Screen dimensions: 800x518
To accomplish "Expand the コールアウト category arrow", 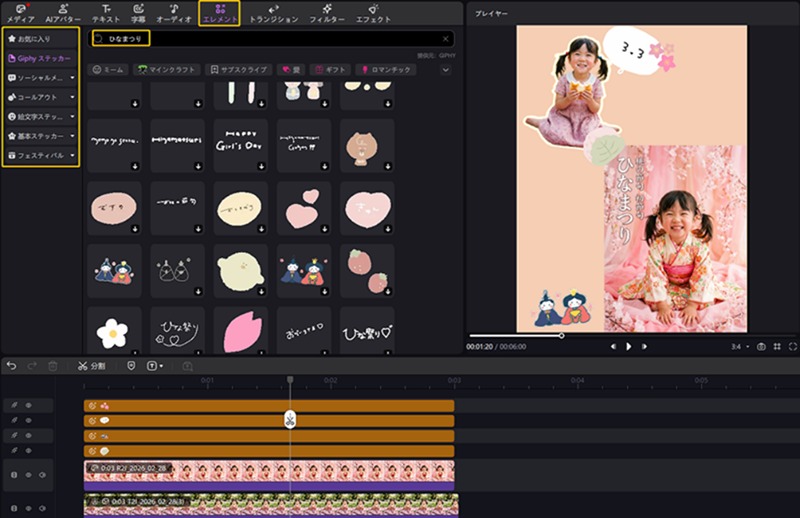I will pyautogui.click(x=72, y=97).
